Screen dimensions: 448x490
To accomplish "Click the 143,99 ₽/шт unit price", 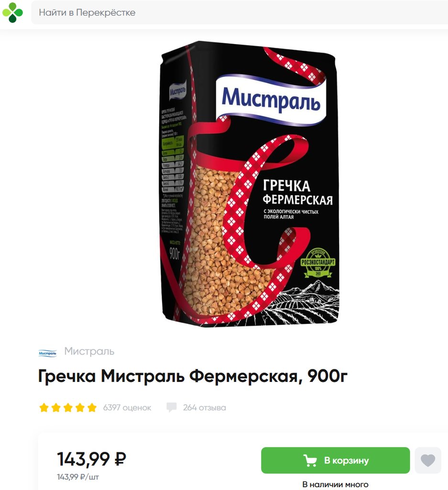I will (x=78, y=477).
